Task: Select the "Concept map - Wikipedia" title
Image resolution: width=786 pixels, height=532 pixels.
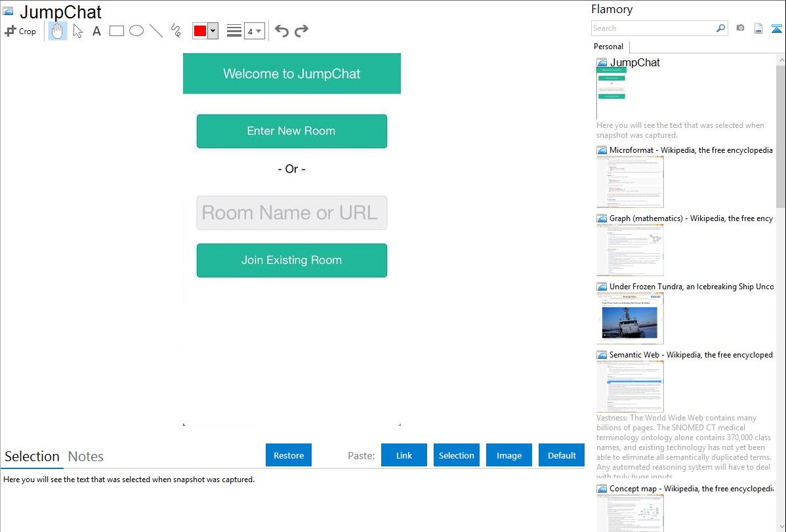Action: [x=692, y=489]
